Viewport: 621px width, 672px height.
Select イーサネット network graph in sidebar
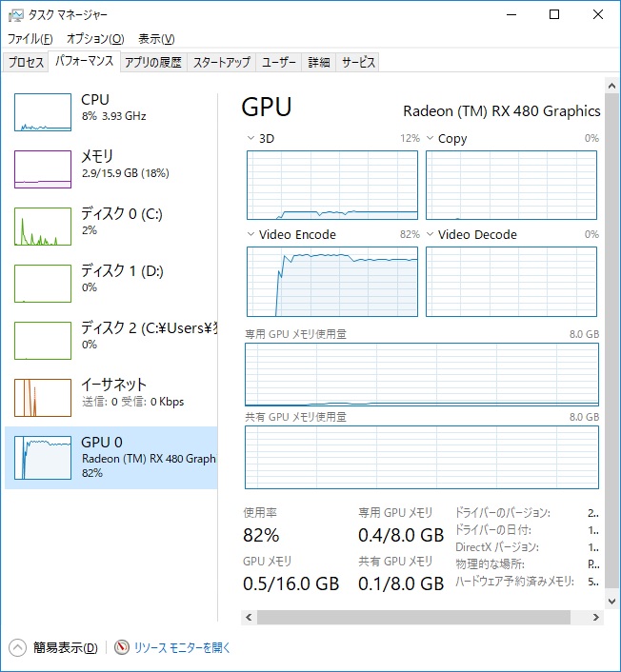pyautogui.click(x=43, y=398)
